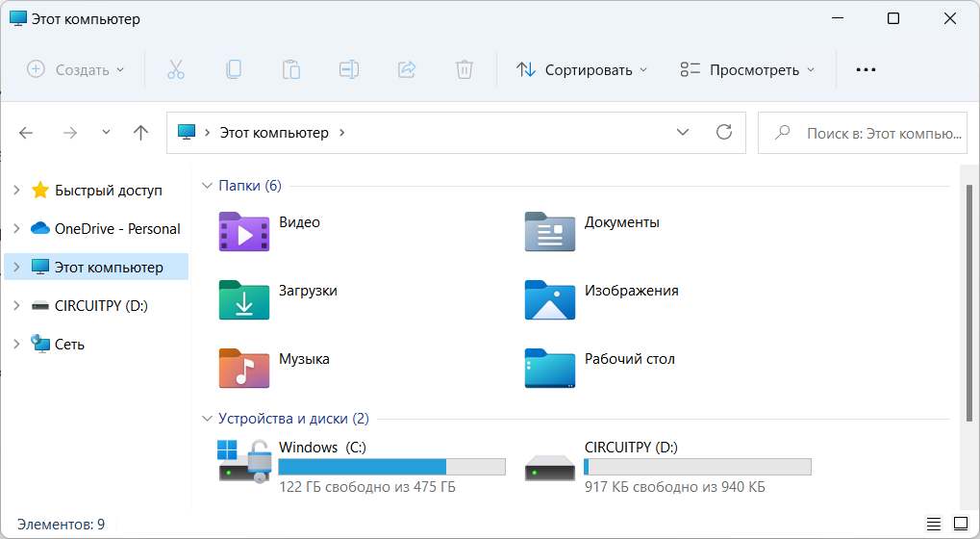The image size is (980, 539).
Task: Click text 917 КБ свободно из 940 КБ
Action: (x=675, y=486)
